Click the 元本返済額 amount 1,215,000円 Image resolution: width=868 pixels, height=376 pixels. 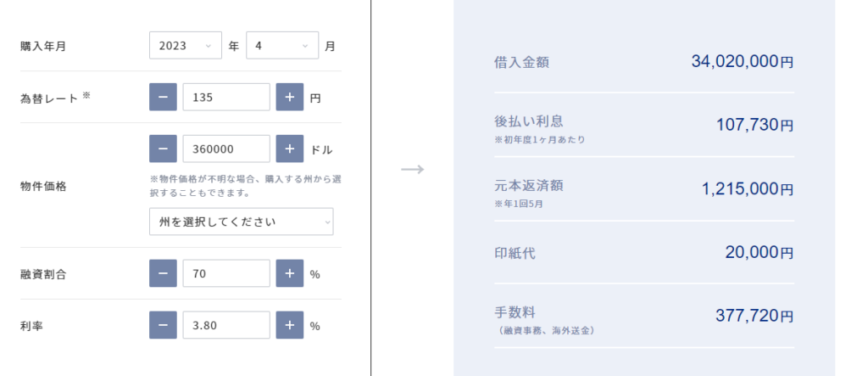(748, 189)
